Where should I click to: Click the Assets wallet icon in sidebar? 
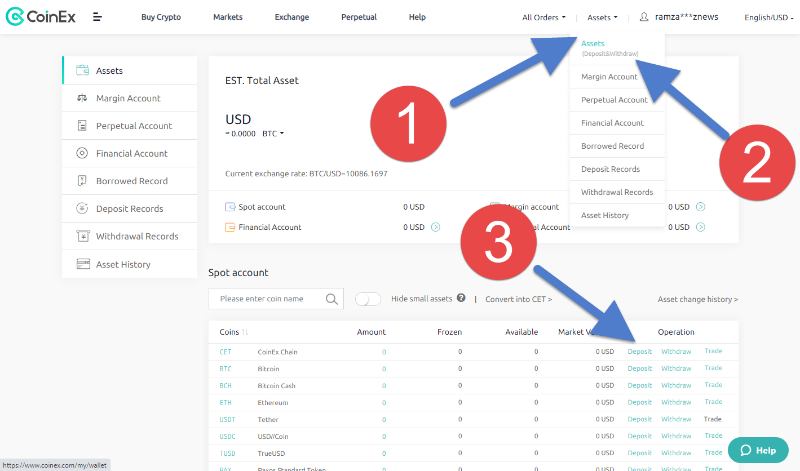coord(82,70)
